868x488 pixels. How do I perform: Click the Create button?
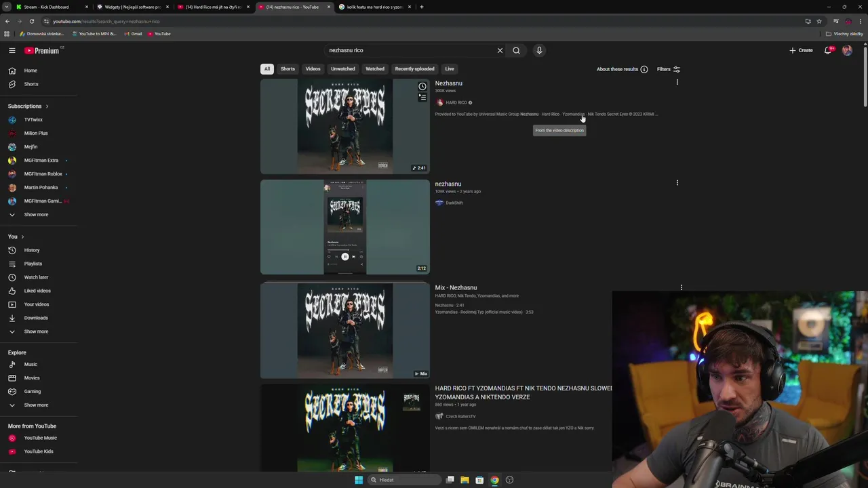[x=801, y=50]
